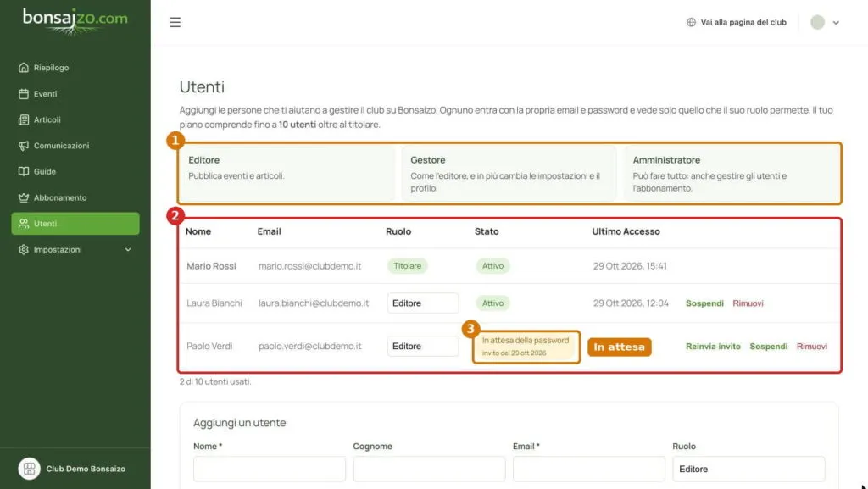Resend invite to Paolo Verdi
Image resolution: width=868 pixels, height=489 pixels.
713,347
